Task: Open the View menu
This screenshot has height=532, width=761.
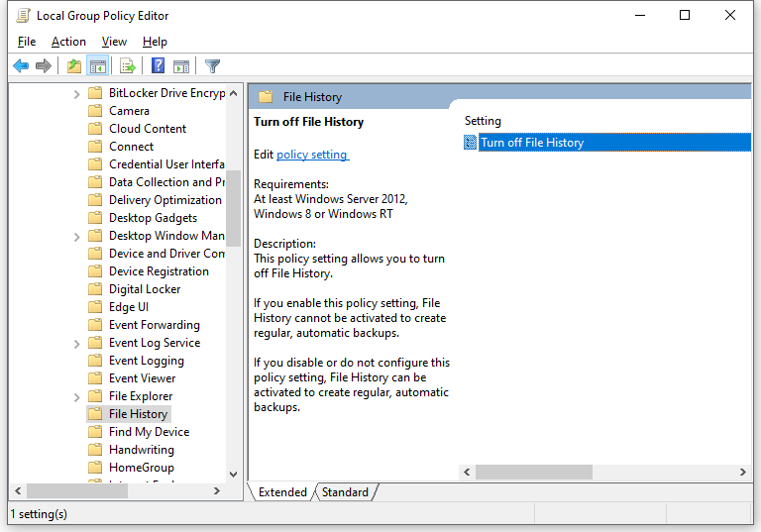Action: point(114,42)
